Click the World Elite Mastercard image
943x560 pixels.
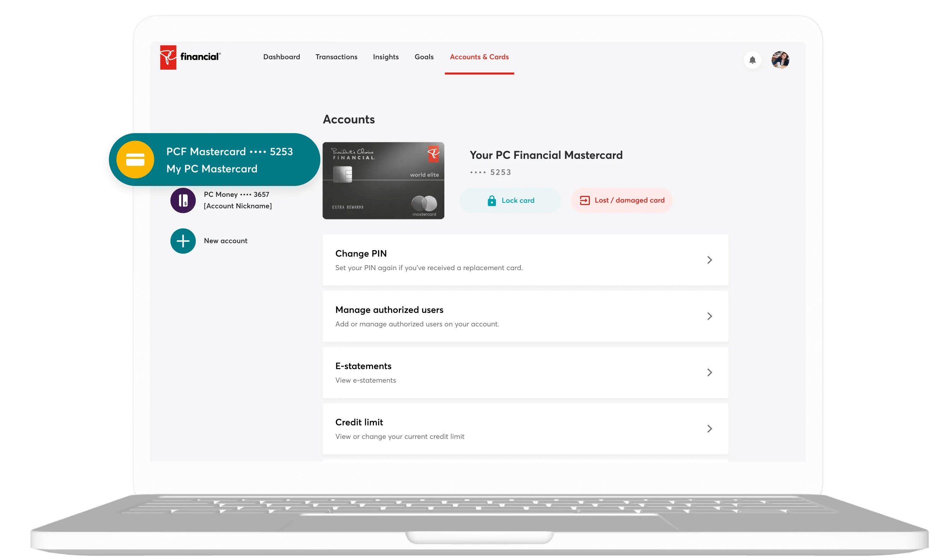tap(383, 181)
